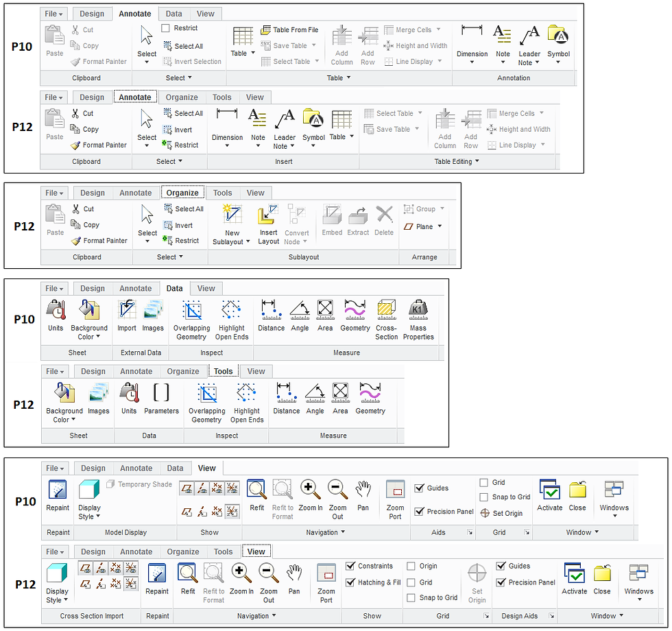Viewport: 672px width, 631px height.
Task: Click the Extract icon in Sublayout group
Action: click(358, 215)
